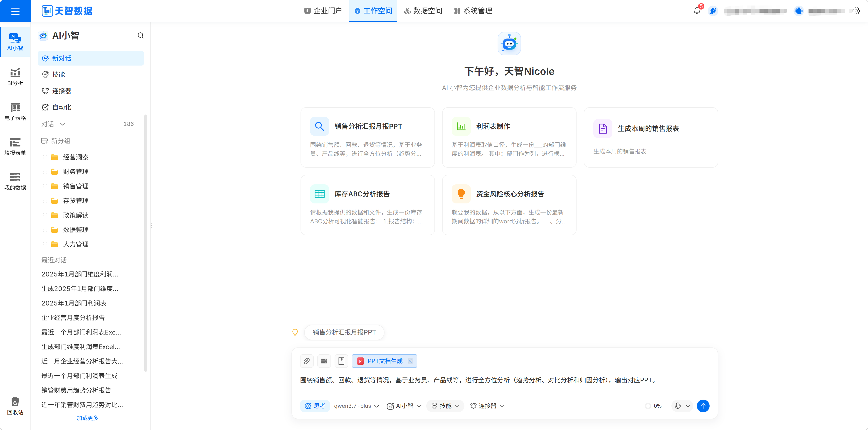Viewport: 868px width, 430px height.
Task: Open notifications bell with badge 5
Action: click(x=697, y=11)
